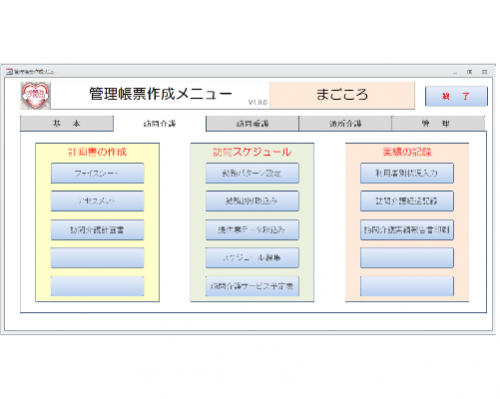Switch to the 基本 tab
Screen dimensions: 500x399
[67, 124]
